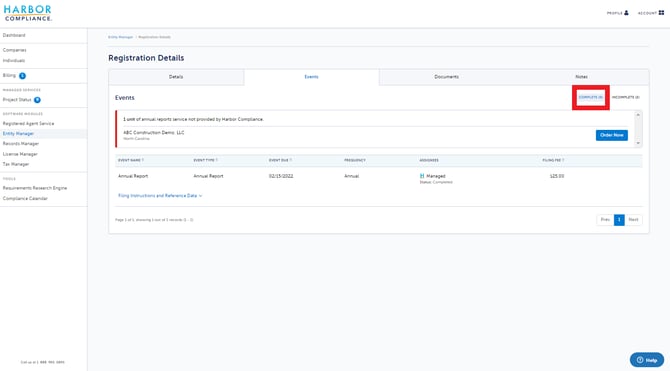Click the Billing notification badge
Viewport: 670px width, 371px height.
point(22,76)
